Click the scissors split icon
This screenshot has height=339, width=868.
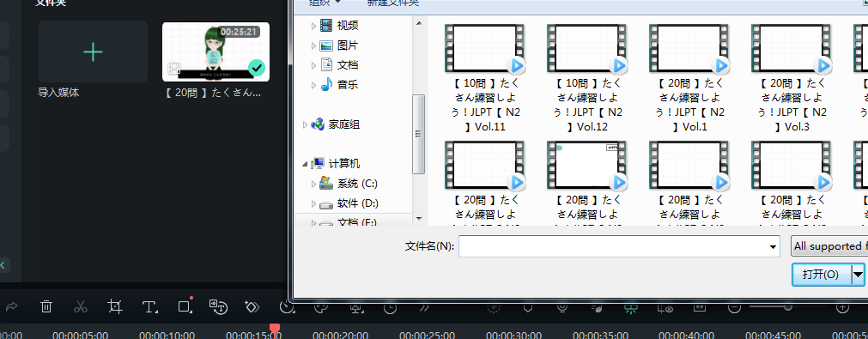coord(81,306)
